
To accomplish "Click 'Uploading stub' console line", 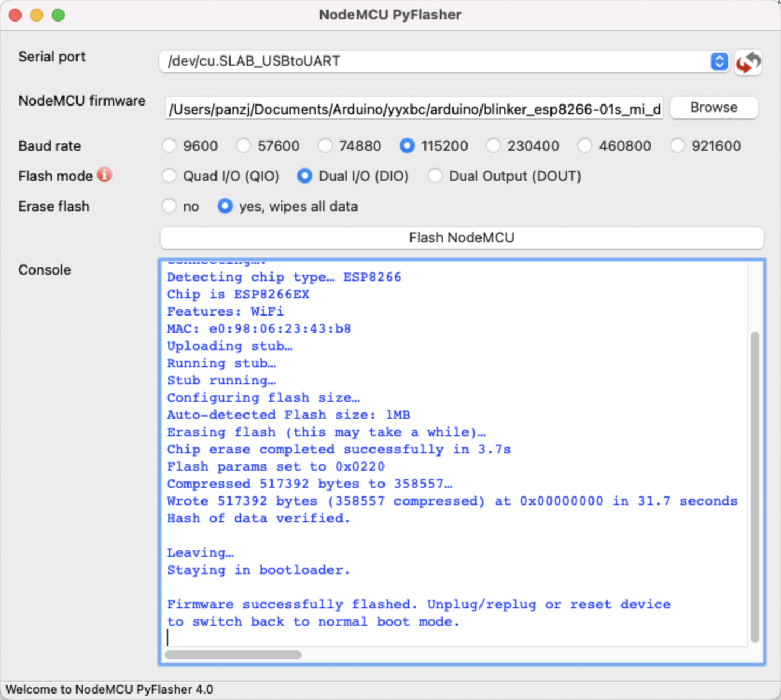I will (x=230, y=346).
